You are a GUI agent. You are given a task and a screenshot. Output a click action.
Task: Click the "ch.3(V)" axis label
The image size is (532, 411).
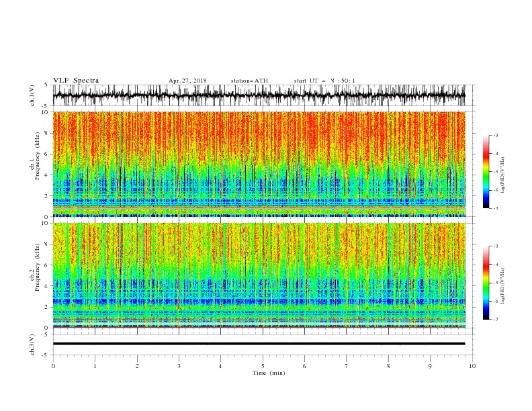32,345
